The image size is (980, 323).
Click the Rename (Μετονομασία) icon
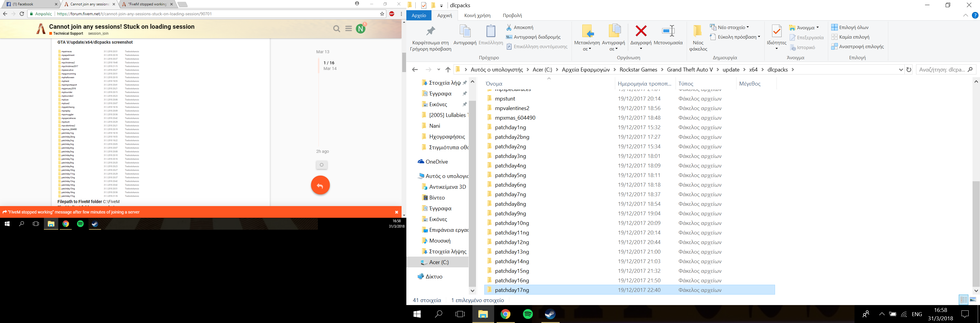[668, 31]
